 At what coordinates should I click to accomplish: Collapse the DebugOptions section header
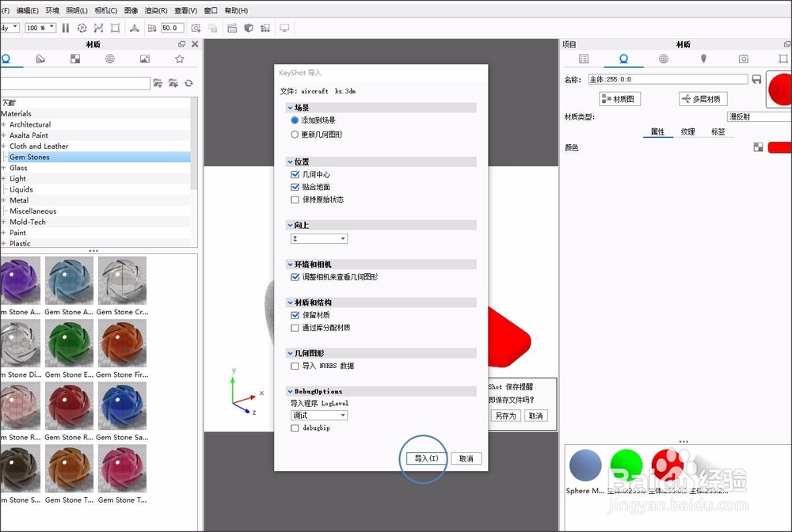[x=381, y=391]
